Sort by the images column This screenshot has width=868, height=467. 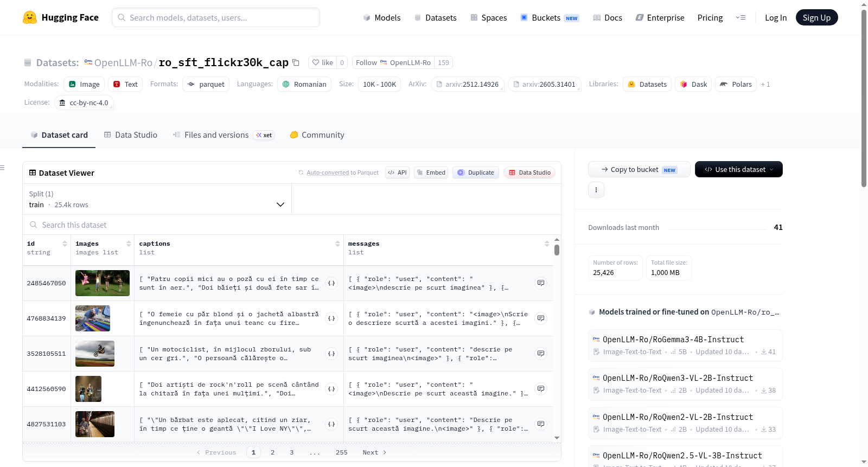tap(129, 244)
